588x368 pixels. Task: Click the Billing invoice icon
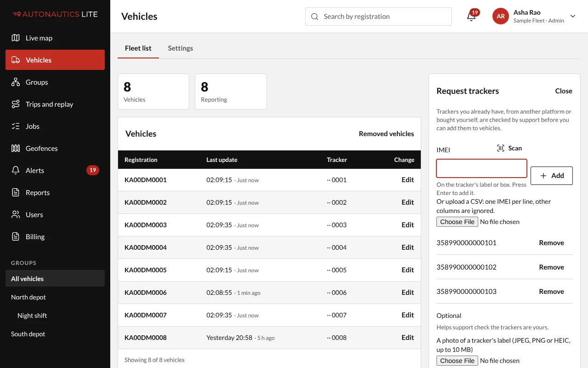coord(16,236)
